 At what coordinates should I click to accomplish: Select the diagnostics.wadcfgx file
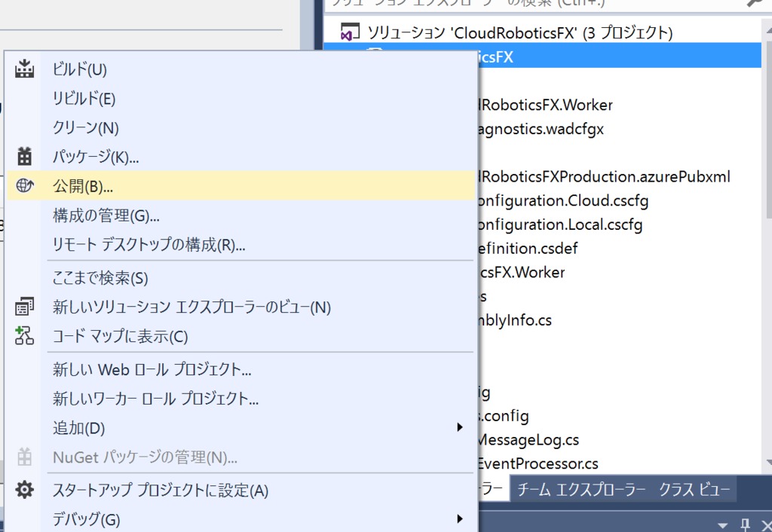[x=541, y=129]
